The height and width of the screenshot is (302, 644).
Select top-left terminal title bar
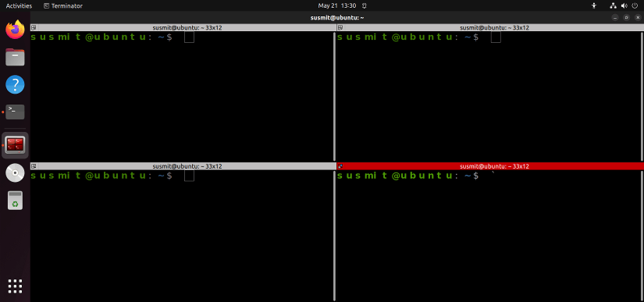click(x=183, y=27)
